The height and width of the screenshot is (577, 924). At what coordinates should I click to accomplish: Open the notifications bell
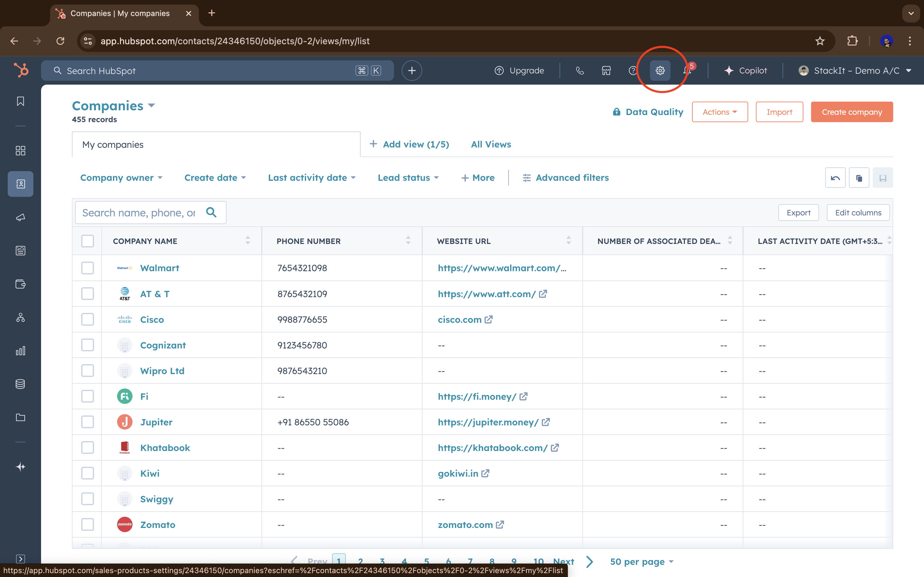[687, 71]
